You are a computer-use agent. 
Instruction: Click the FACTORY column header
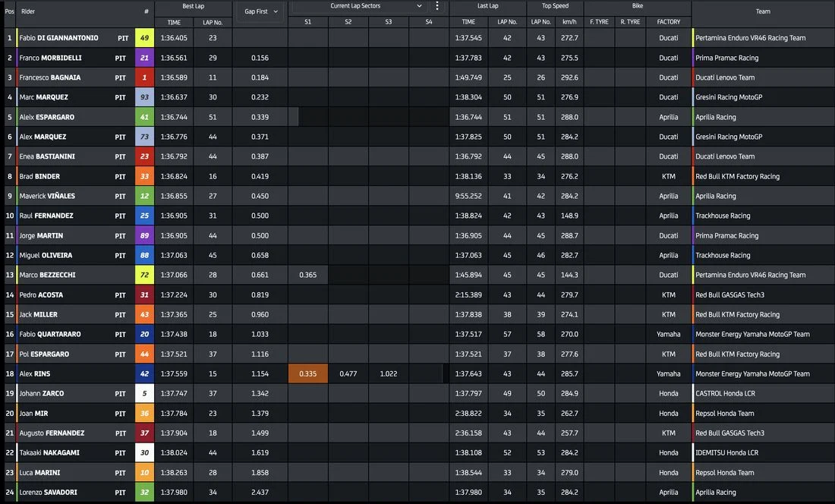click(668, 22)
